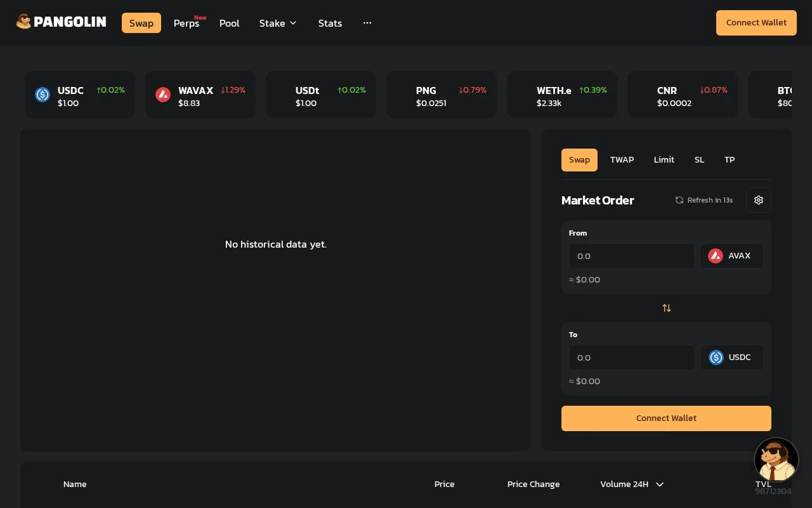Select the TP order tab
Image resolution: width=812 pixels, height=508 pixels.
pyautogui.click(x=730, y=160)
